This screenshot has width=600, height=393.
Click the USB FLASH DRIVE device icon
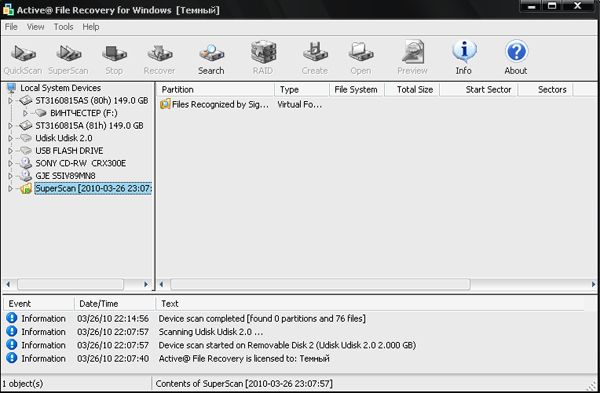[x=26, y=150]
